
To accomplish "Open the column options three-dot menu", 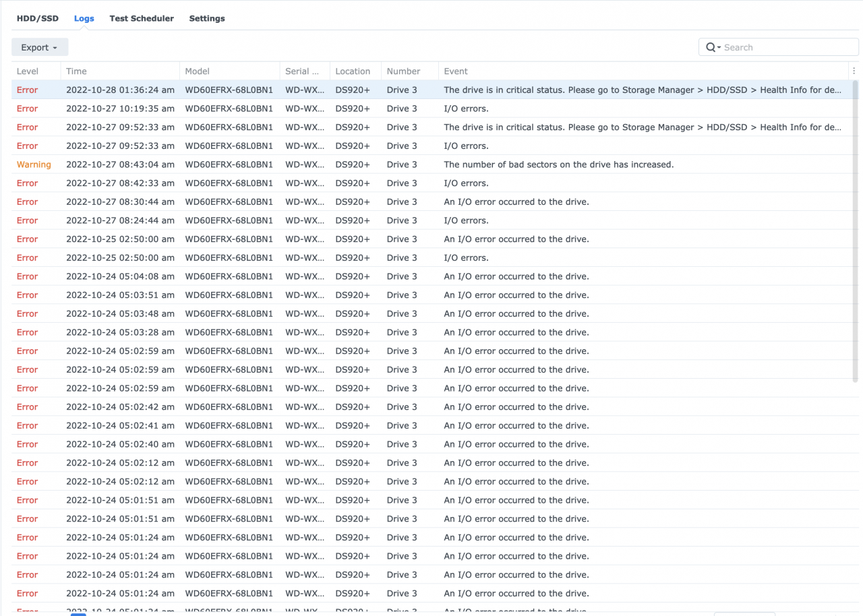I will pos(854,71).
